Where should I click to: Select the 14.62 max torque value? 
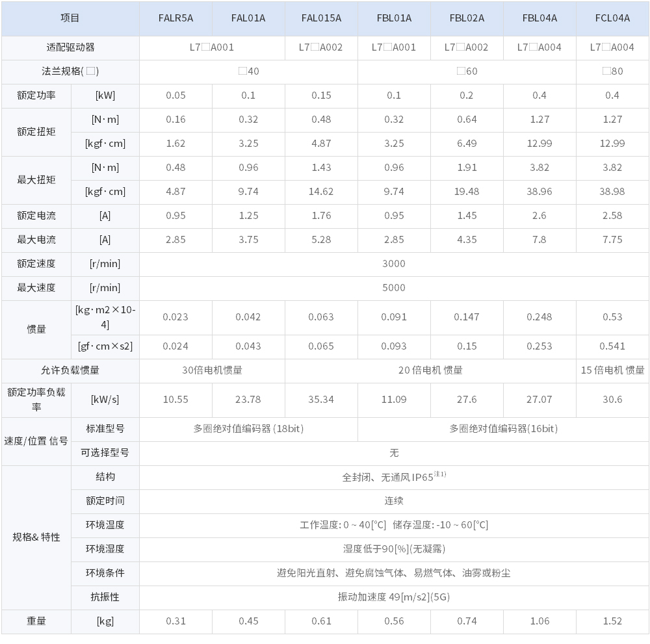321,192
